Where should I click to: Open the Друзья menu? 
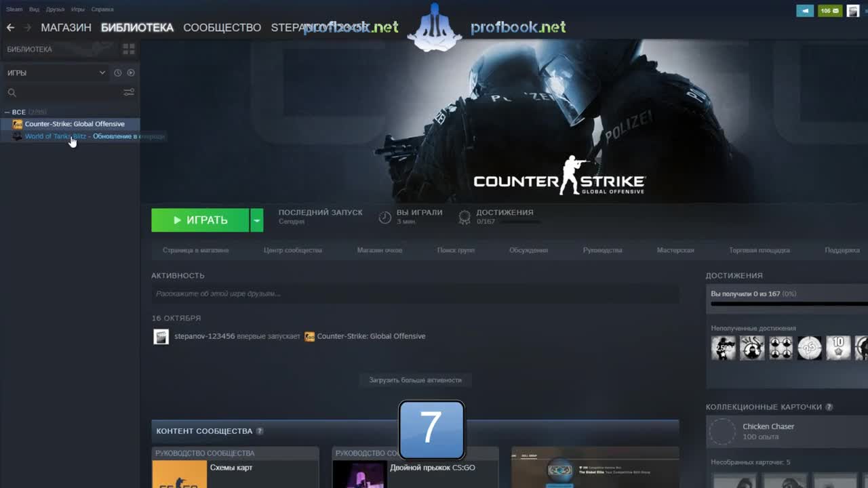point(56,9)
